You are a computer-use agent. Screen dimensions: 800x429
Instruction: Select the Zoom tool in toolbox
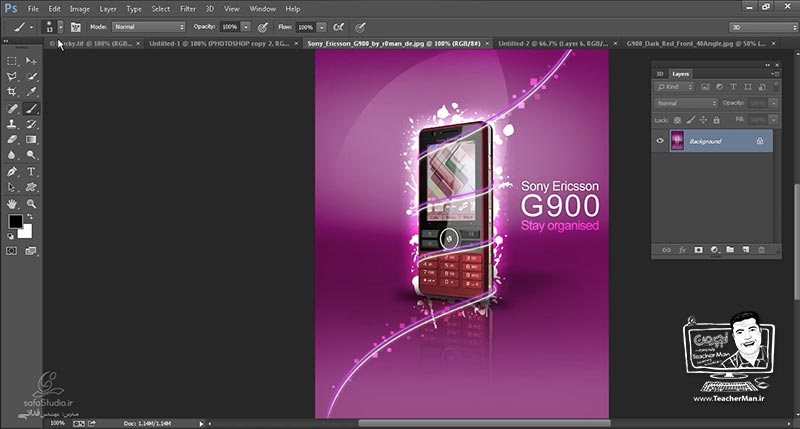(x=31, y=204)
